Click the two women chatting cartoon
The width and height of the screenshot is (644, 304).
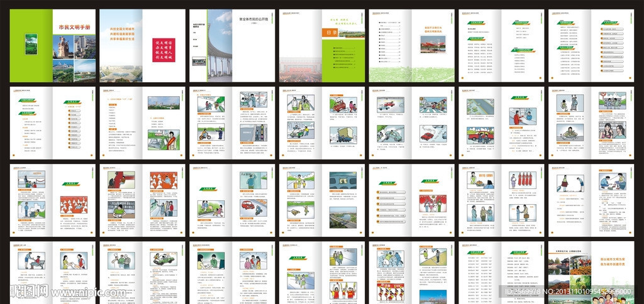click(612, 131)
